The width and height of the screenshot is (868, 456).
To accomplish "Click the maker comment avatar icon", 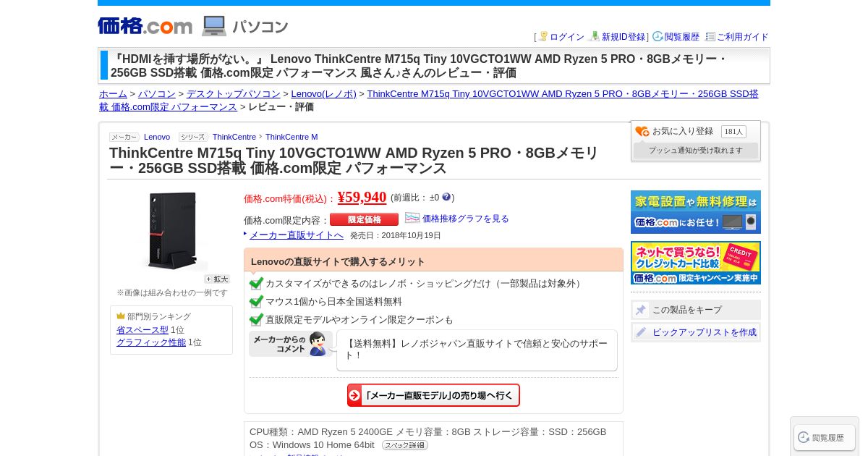I will [x=317, y=344].
